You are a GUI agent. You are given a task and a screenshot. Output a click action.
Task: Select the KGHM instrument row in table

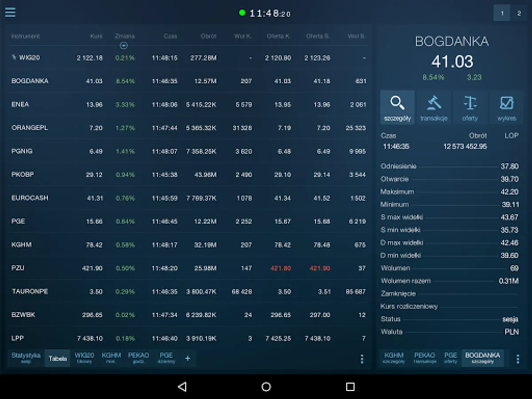point(188,245)
